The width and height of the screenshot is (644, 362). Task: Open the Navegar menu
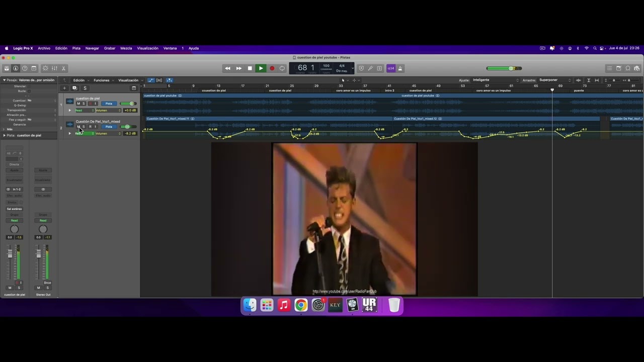92,48
